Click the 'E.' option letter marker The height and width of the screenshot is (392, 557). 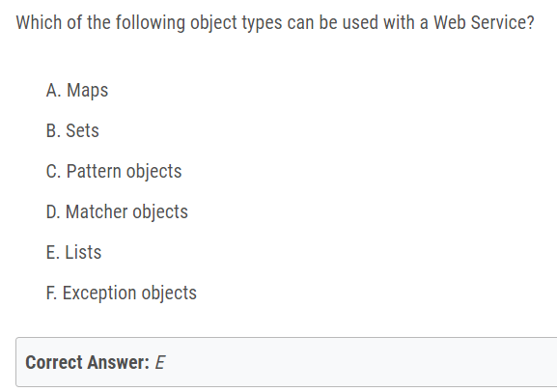53,252
